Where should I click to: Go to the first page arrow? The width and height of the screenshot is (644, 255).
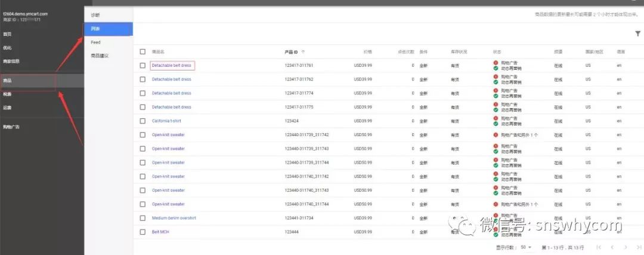(x=599, y=247)
